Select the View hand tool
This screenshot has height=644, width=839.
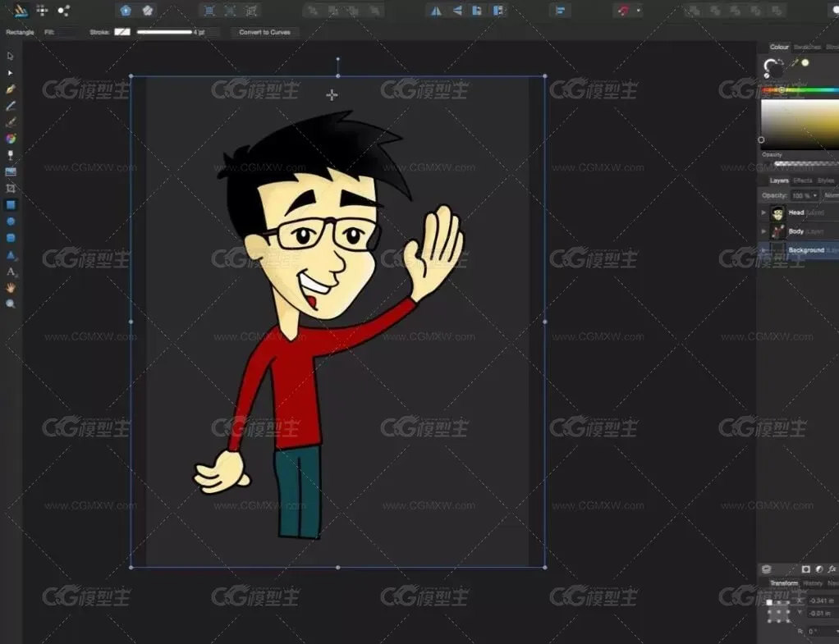[x=10, y=288]
